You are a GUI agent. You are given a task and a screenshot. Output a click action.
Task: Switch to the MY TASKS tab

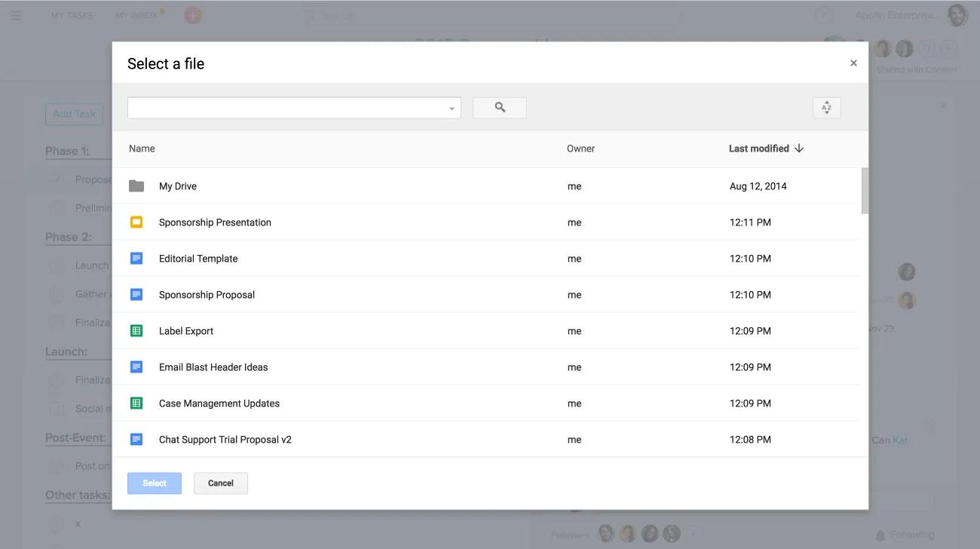tap(72, 14)
